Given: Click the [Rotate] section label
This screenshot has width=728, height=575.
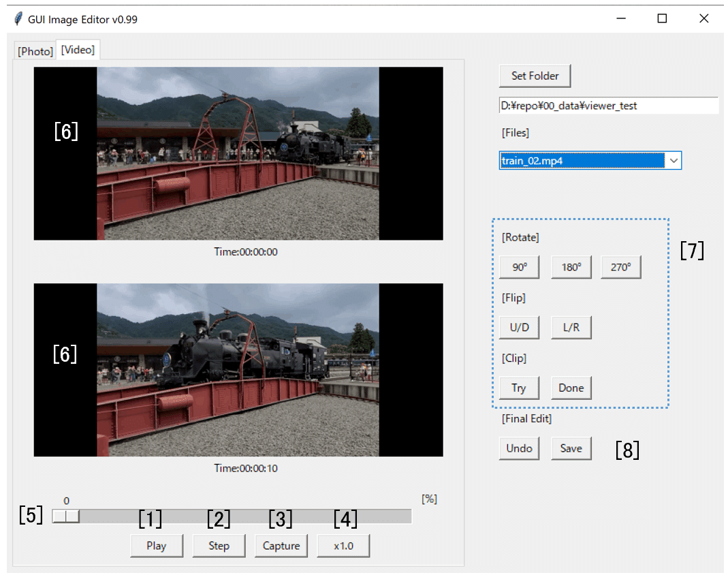Looking at the screenshot, I should click(x=520, y=237).
